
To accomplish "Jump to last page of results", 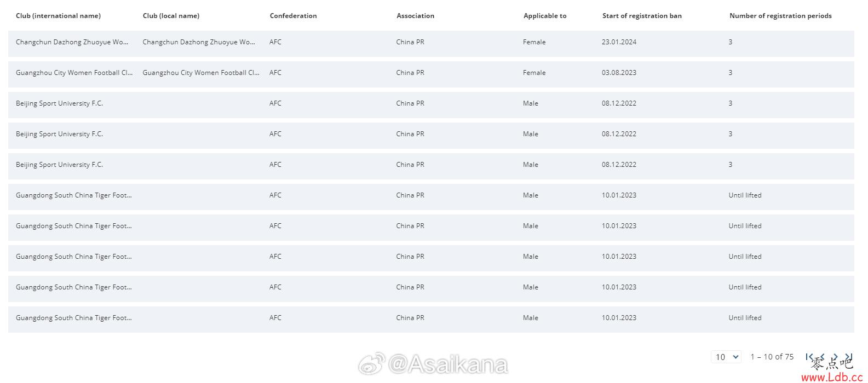I will pyautogui.click(x=849, y=357).
